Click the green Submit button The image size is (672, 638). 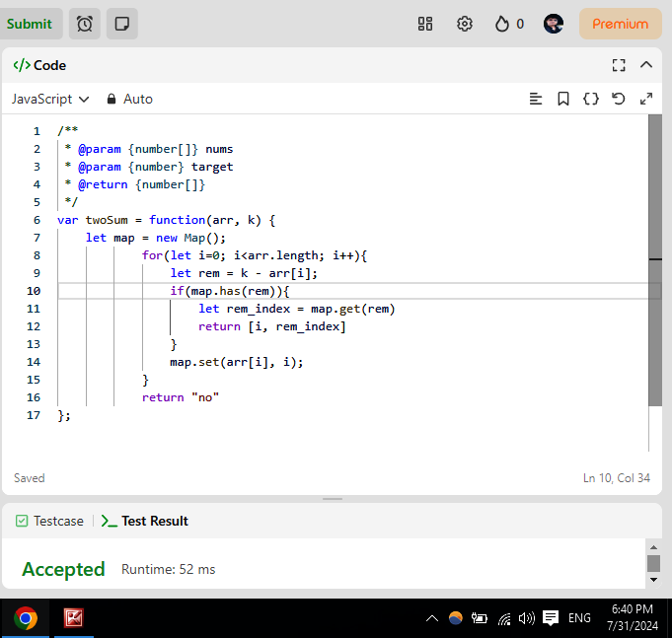tap(30, 24)
